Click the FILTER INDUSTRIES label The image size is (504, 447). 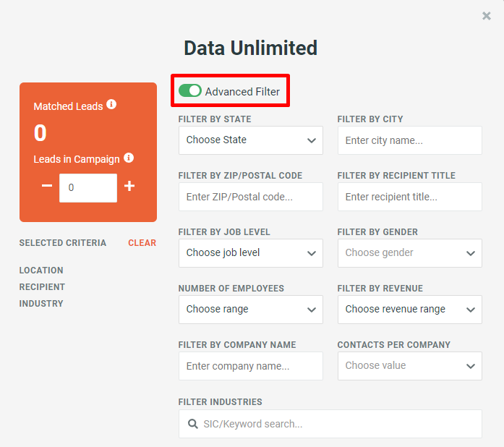click(220, 402)
